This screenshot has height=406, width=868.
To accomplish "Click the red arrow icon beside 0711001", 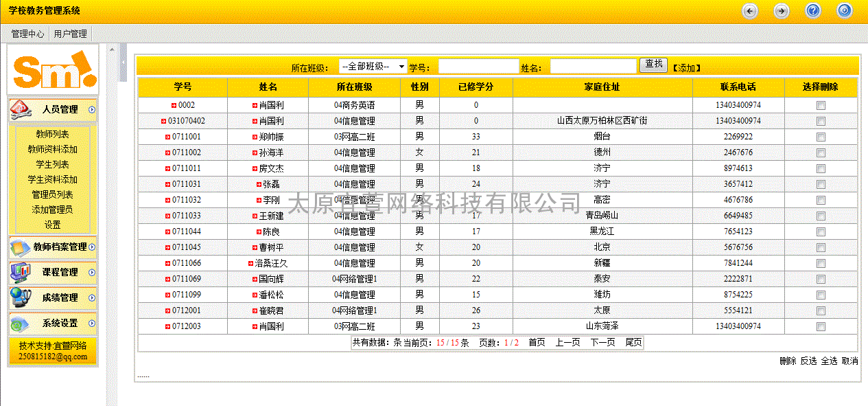I will 167,137.
